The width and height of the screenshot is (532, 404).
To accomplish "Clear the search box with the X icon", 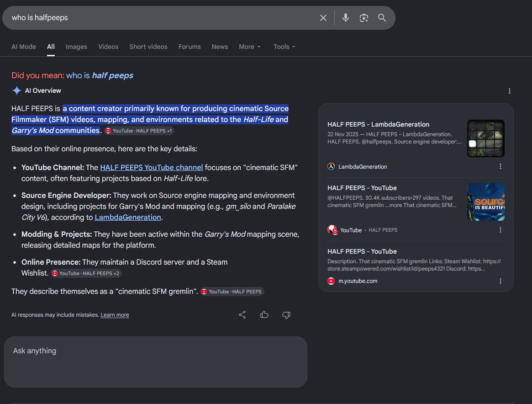I will (x=323, y=18).
